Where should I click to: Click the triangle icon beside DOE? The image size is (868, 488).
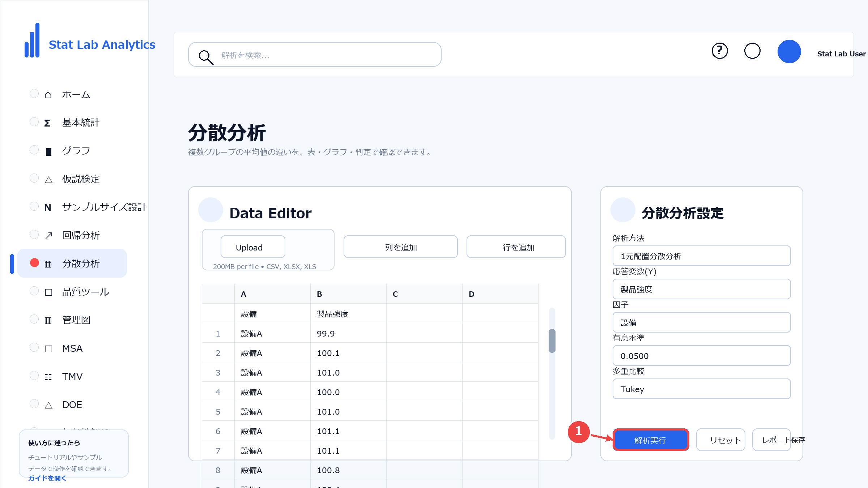tap(48, 405)
